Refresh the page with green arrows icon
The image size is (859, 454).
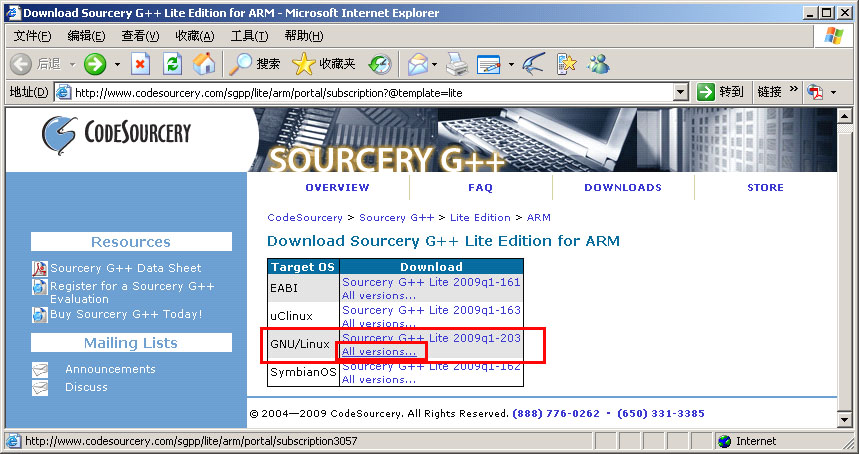(173, 65)
